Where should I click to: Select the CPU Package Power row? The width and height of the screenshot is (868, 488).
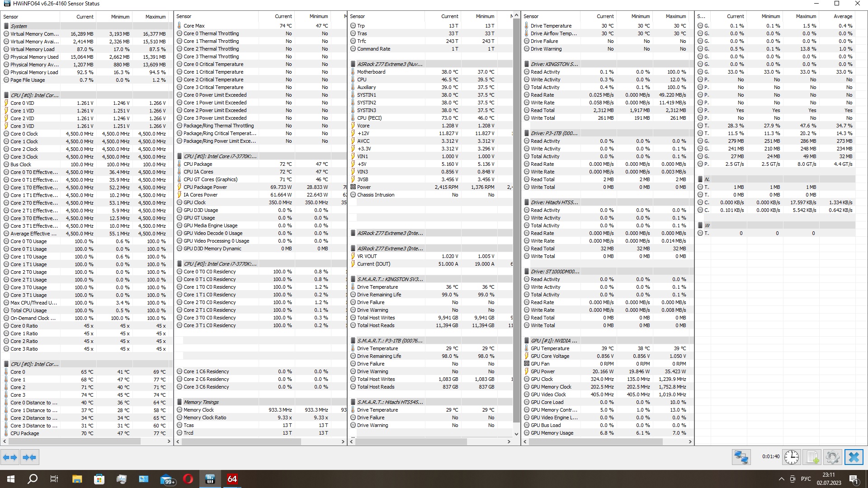click(x=205, y=187)
